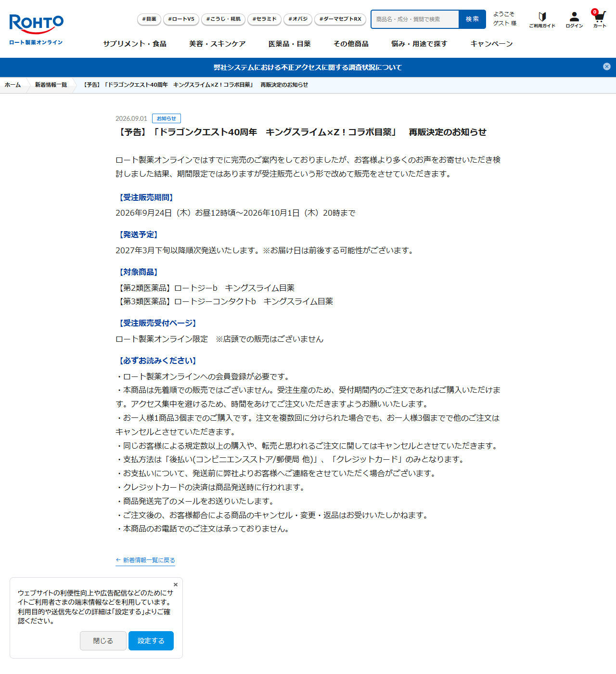Click the 検索 search button

coord(473,19)
